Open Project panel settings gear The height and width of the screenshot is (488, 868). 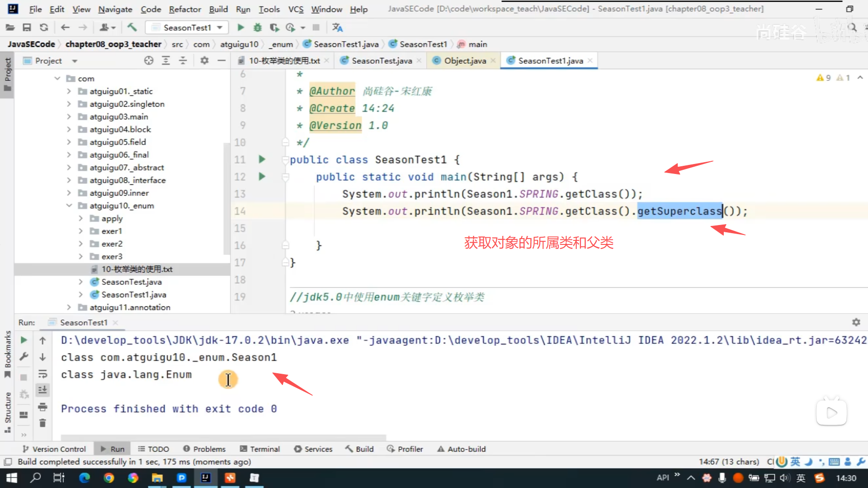click(x=204, y=61)
